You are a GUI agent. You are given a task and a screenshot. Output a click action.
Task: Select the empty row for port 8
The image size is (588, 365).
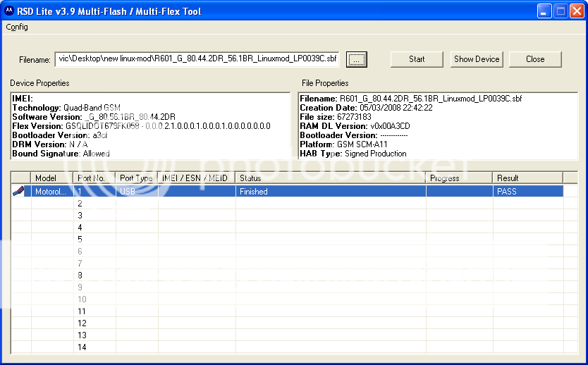coord(282,275)
